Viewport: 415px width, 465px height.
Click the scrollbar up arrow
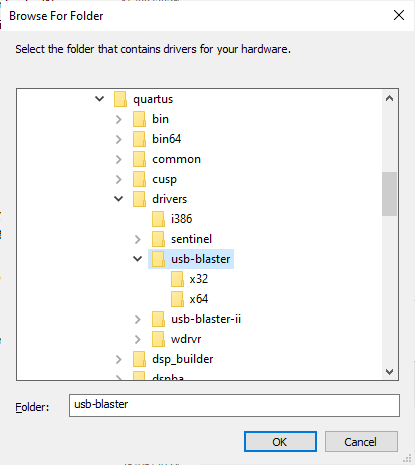pyautogui.click(x=389, y=98)
